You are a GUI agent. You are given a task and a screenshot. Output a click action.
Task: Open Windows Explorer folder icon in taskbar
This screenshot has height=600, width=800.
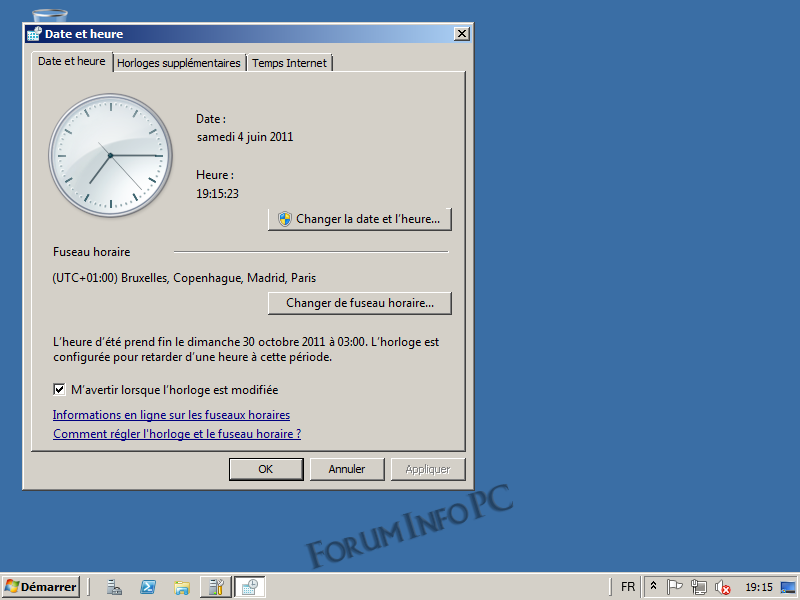182,587
